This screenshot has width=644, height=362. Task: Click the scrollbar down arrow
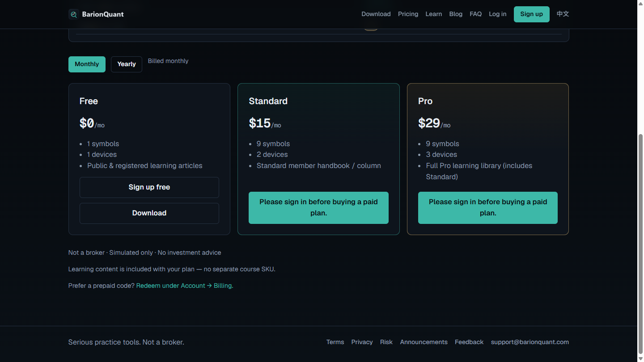click(640, 358)
